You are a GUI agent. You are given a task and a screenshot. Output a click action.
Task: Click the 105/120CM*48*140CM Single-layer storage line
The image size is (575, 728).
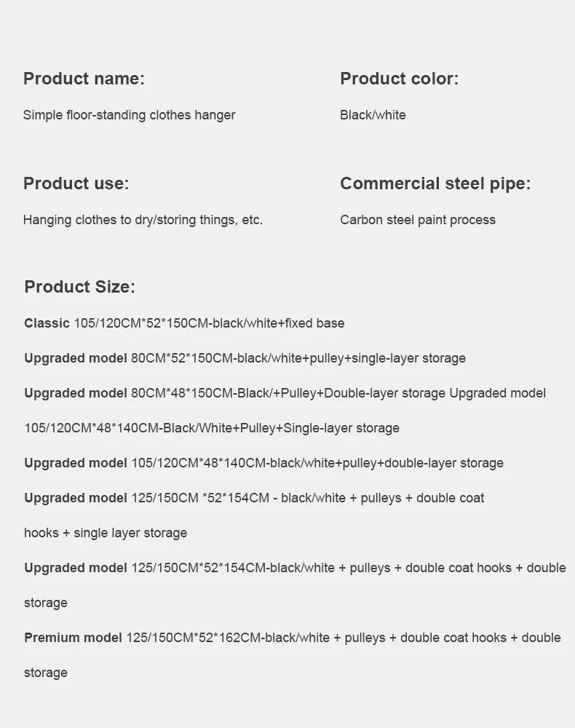tap(212, 428)
